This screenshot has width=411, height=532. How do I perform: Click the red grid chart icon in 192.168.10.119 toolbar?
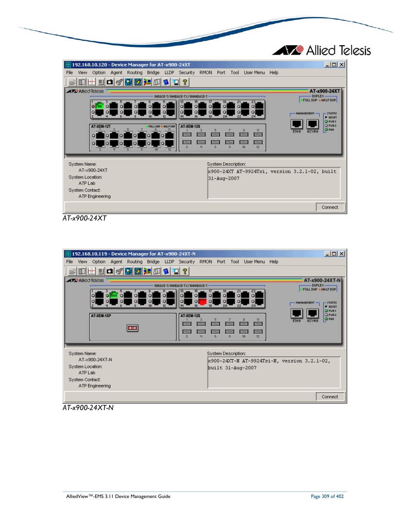(91, 271)
